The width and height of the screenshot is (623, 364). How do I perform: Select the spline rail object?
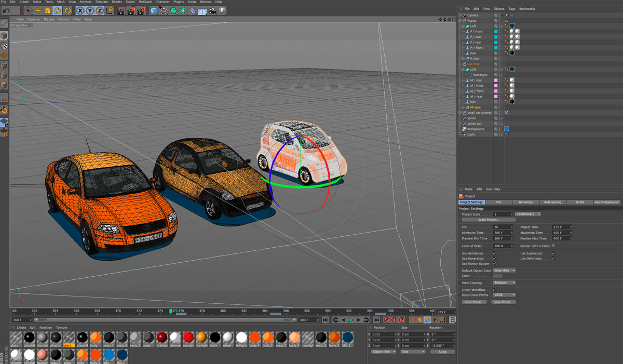click(x=474, y=124)
